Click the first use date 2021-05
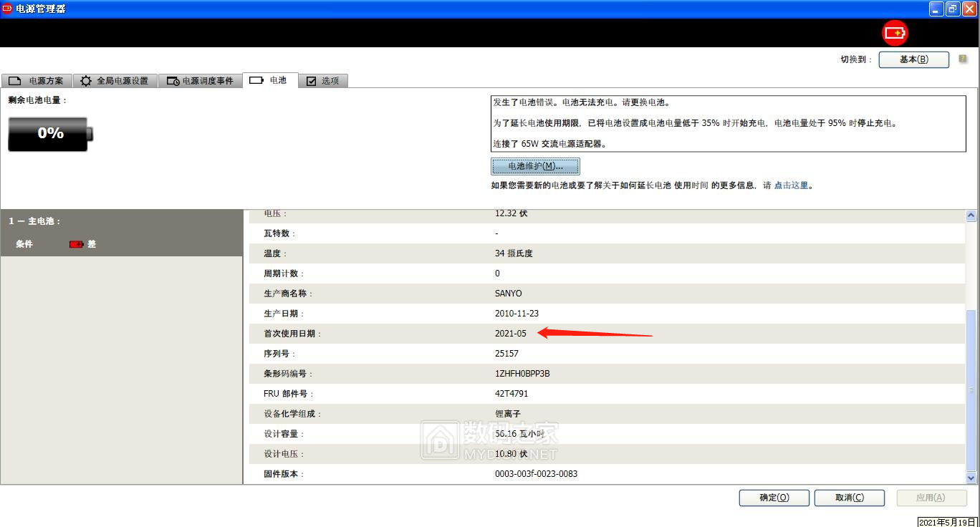 tap(510, 334)
